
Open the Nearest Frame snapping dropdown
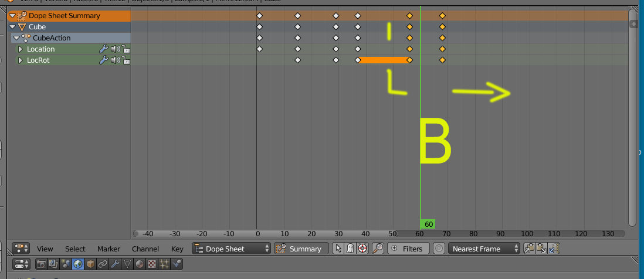coord(484,249)
